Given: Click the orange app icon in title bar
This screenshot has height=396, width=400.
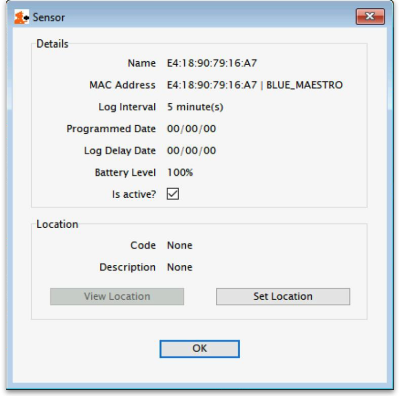Looking at the screenshot, I should click(x=21, y=17).
